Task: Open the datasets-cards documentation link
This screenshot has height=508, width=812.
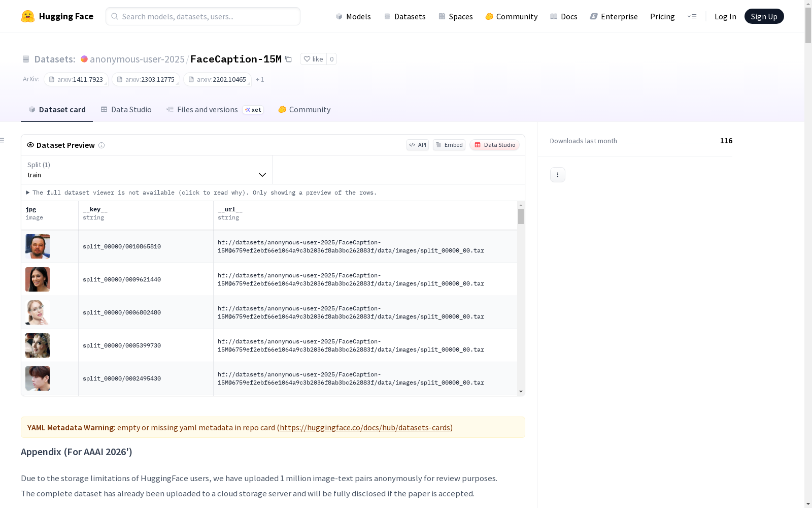Action: pyautogui.click(x=365, y=428)
